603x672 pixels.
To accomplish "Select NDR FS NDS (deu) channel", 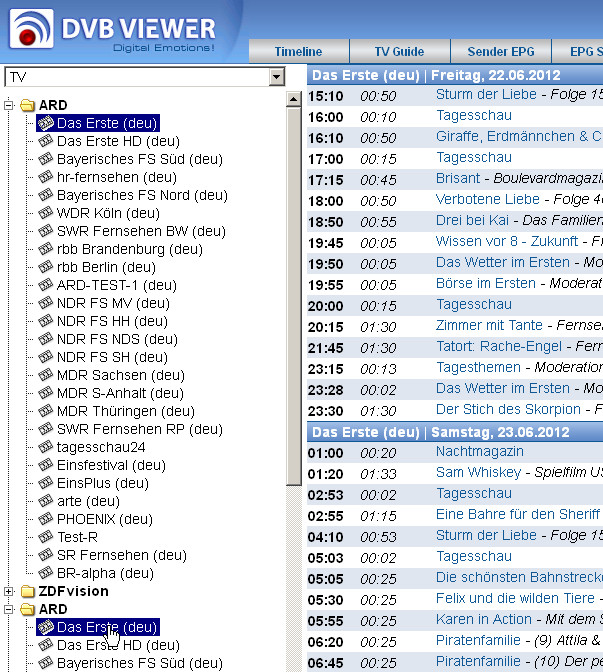I will (x=117, y=339).
